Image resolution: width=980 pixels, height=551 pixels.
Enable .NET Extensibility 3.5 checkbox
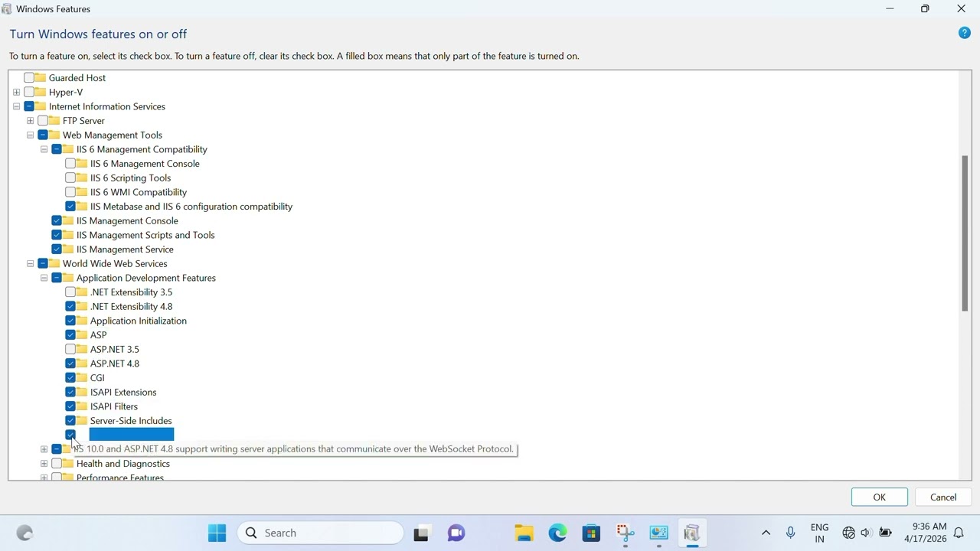70,292
